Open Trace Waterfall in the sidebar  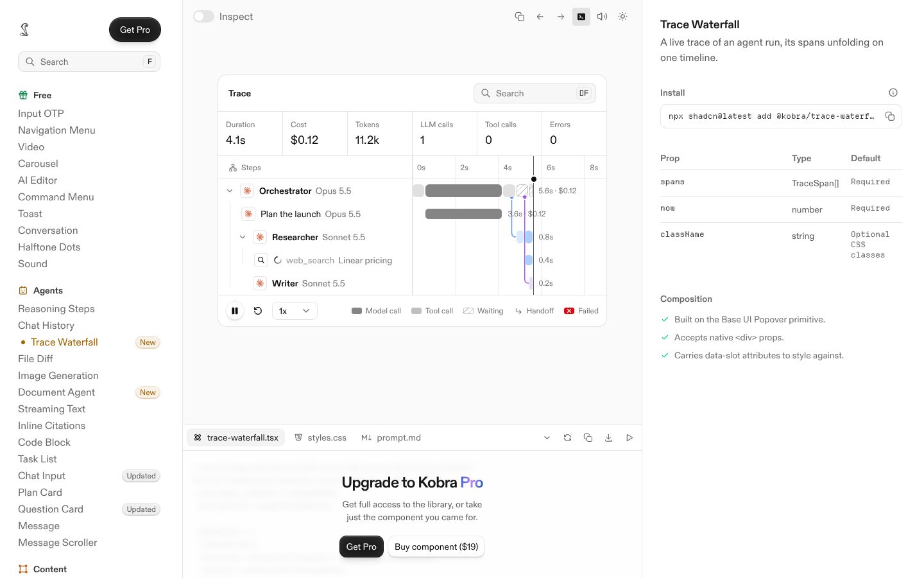(64, 342)
